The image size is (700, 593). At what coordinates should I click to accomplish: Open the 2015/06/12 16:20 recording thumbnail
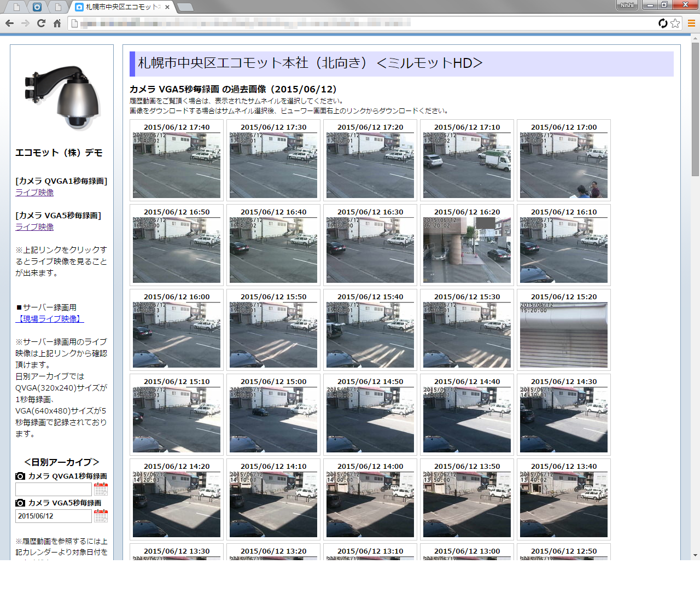coord(467,249)
